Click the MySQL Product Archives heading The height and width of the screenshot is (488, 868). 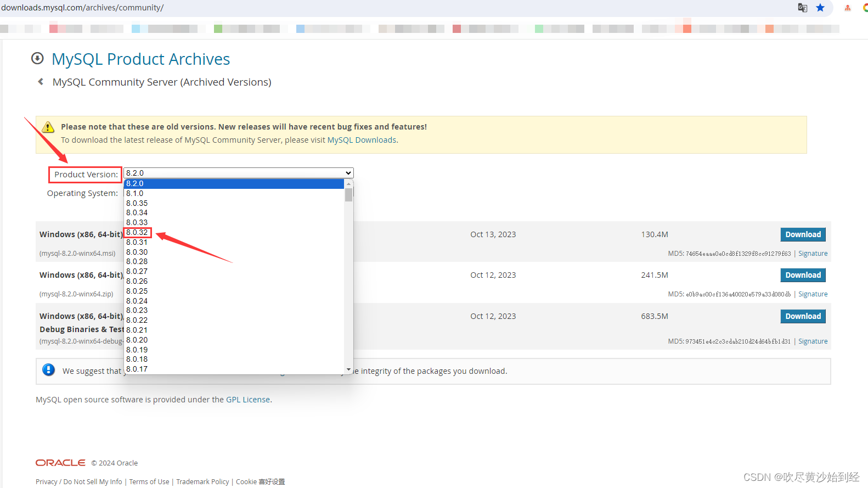[141, 59]
